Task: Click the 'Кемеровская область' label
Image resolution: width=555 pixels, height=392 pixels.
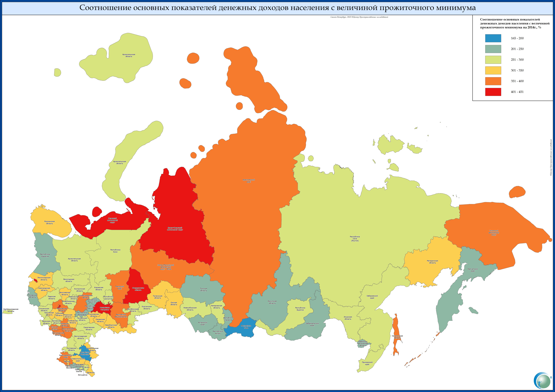Action: (217, 307)
